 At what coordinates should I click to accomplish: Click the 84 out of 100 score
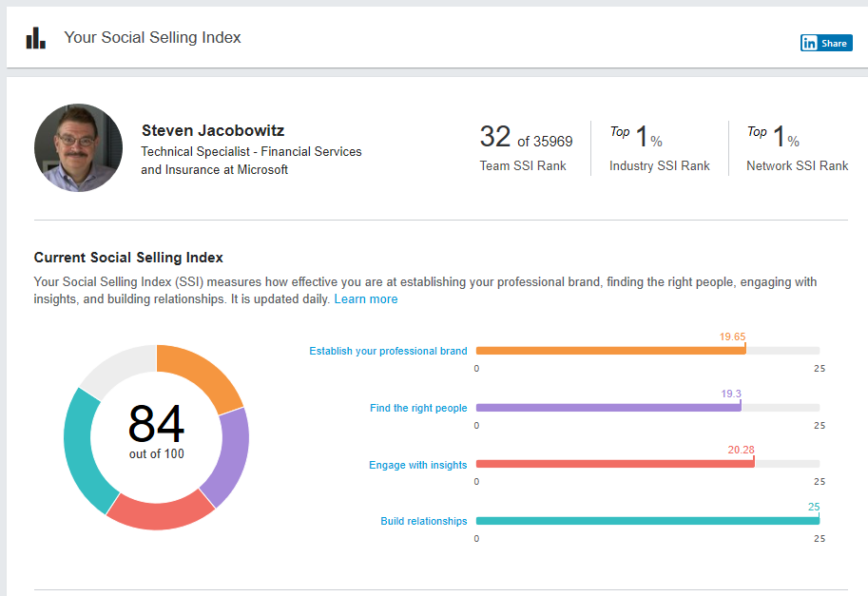click(157, 433)
